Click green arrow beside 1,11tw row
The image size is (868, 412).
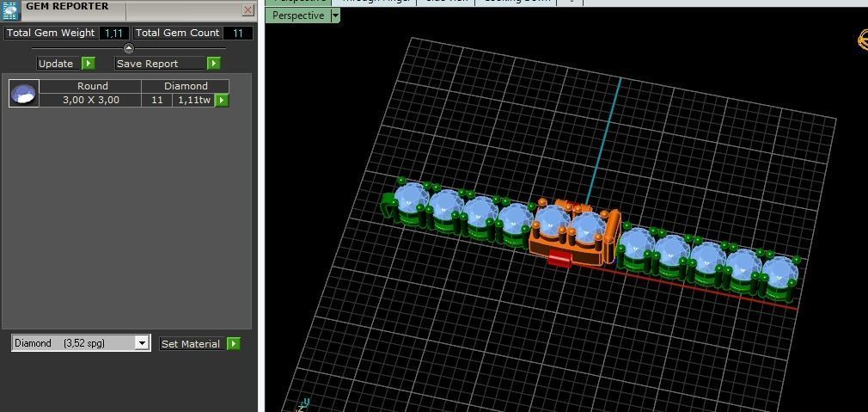point(222,101)
